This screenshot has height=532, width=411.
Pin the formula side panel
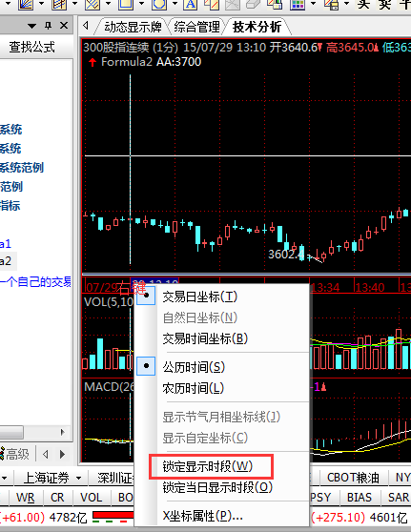coord(49,26)
